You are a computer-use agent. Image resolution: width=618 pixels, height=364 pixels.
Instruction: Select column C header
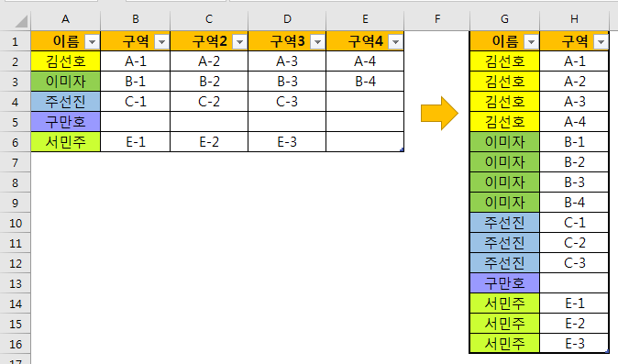[209, 19]
